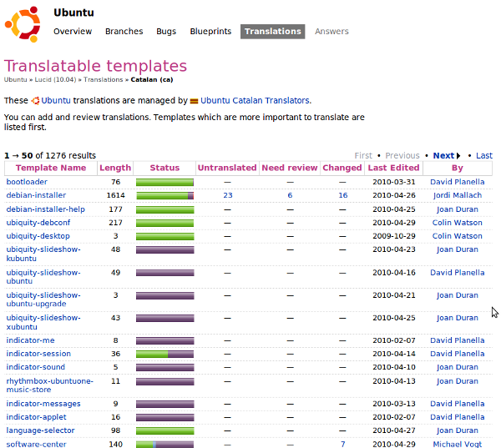Click the length value 1614
Viewport: 501px width, 448px height.
coord(116,195)
